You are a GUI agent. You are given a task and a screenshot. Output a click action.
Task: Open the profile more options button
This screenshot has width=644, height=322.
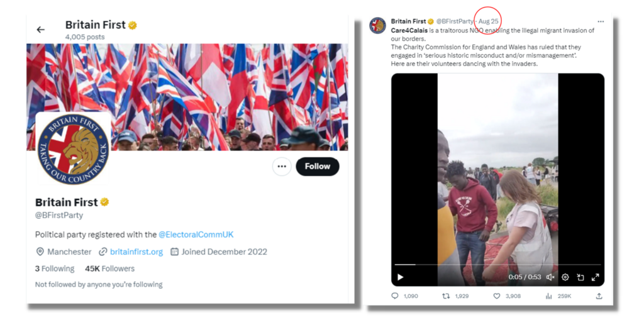(x=282, y=167)
